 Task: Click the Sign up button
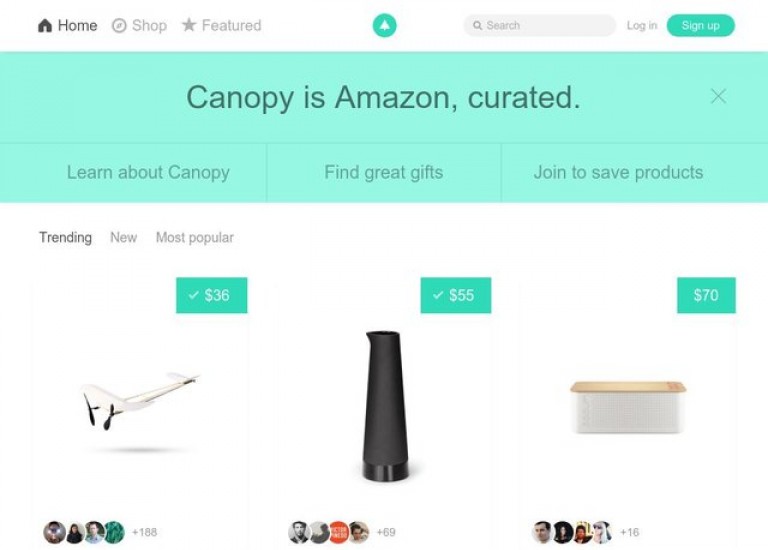700,25
